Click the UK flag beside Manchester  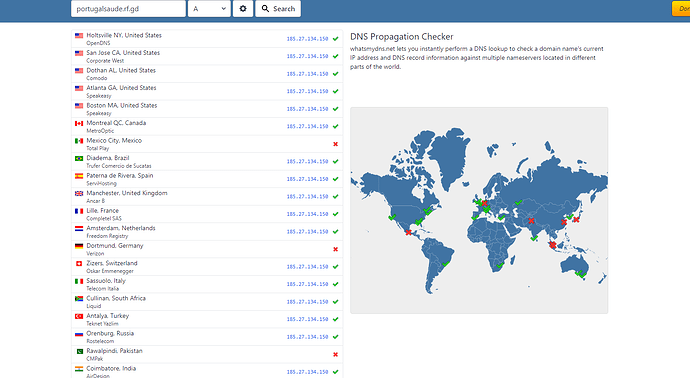click(x=79, y=194)
